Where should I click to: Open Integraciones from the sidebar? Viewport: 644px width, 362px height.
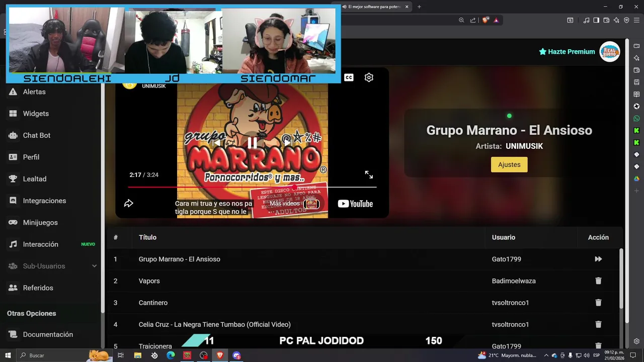pos(44,201)
